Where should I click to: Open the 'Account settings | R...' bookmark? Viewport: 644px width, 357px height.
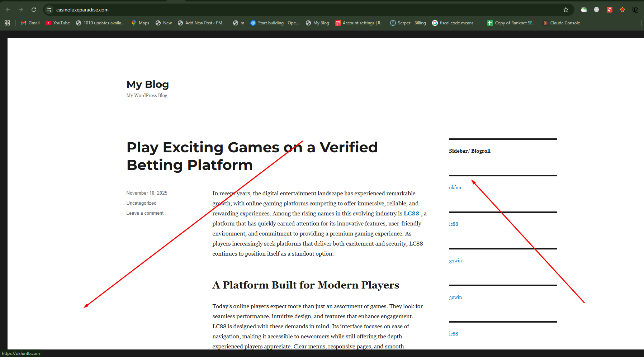pyautogui.click(x=359, y=23)
